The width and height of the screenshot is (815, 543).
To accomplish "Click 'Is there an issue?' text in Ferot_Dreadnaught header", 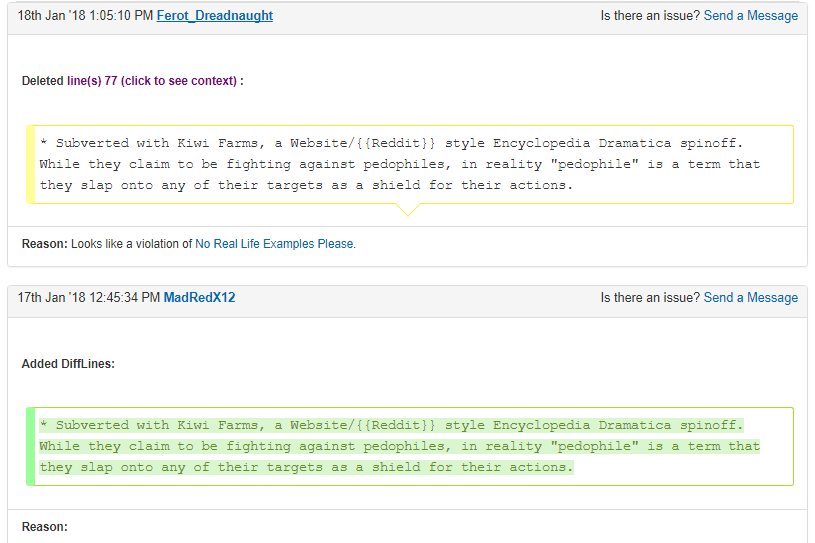I will pyautogui.click(x=650, y=16).
